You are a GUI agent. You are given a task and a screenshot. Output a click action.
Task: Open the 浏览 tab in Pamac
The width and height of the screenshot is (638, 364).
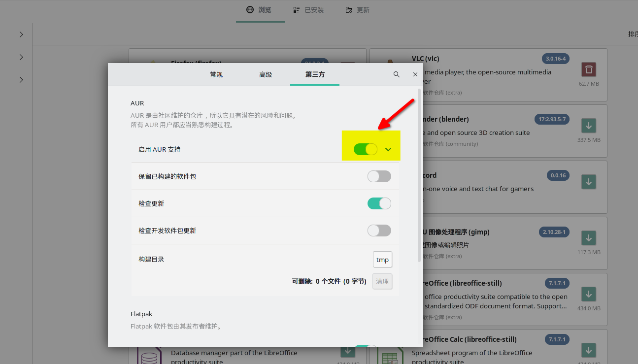tap(259, 10)
